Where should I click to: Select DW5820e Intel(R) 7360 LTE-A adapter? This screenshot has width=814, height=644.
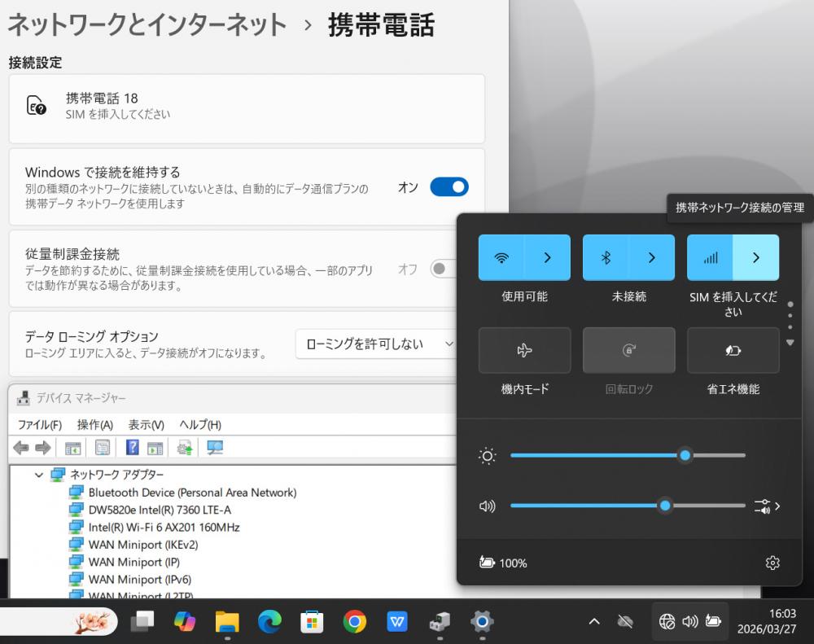coord(160,510)
